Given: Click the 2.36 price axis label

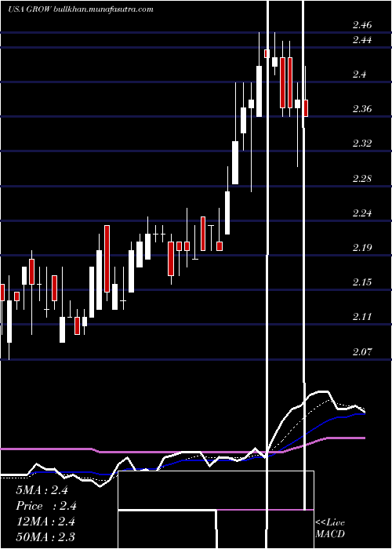Looking at the screenshot, I should pos(362,109).
